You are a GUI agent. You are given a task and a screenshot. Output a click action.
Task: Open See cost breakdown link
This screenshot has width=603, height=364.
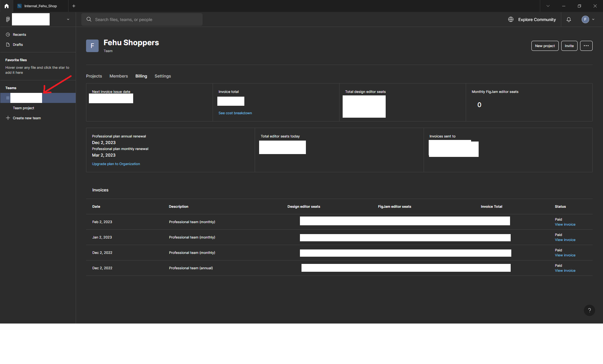pos(235,113)
